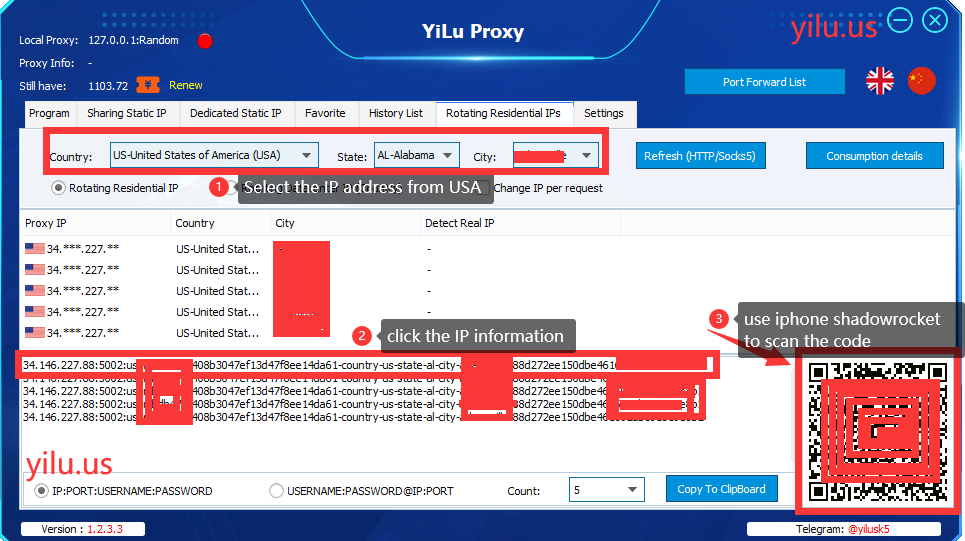This screenshot has height=541, width=965.
Task: Click the Copy To ClipBoard button
Action: coord(721,489)
